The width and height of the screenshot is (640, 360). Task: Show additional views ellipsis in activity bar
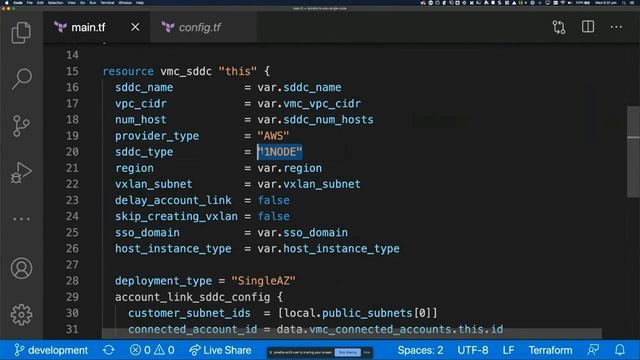pos(21,219)
